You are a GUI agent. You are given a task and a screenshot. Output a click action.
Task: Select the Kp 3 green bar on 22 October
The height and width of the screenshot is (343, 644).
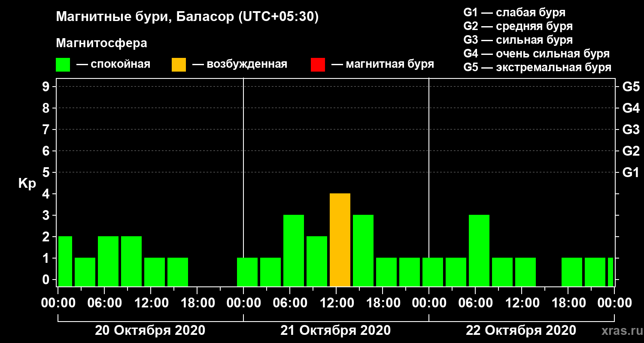click(x=479, y=251)
